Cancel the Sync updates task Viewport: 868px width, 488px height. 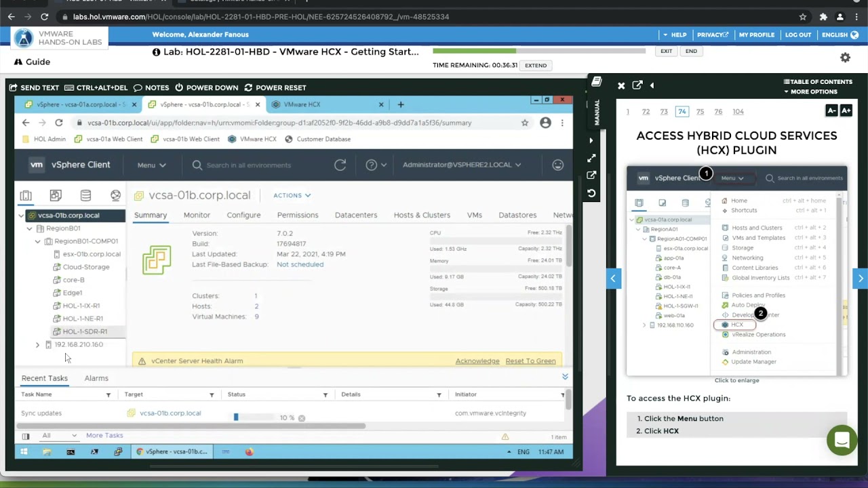[x=302, y=418]
